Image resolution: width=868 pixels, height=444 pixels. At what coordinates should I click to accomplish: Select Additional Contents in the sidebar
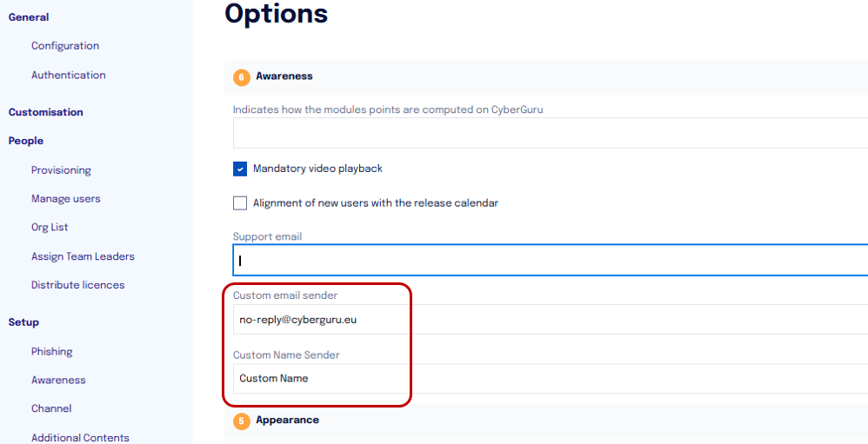click(80, 438)
